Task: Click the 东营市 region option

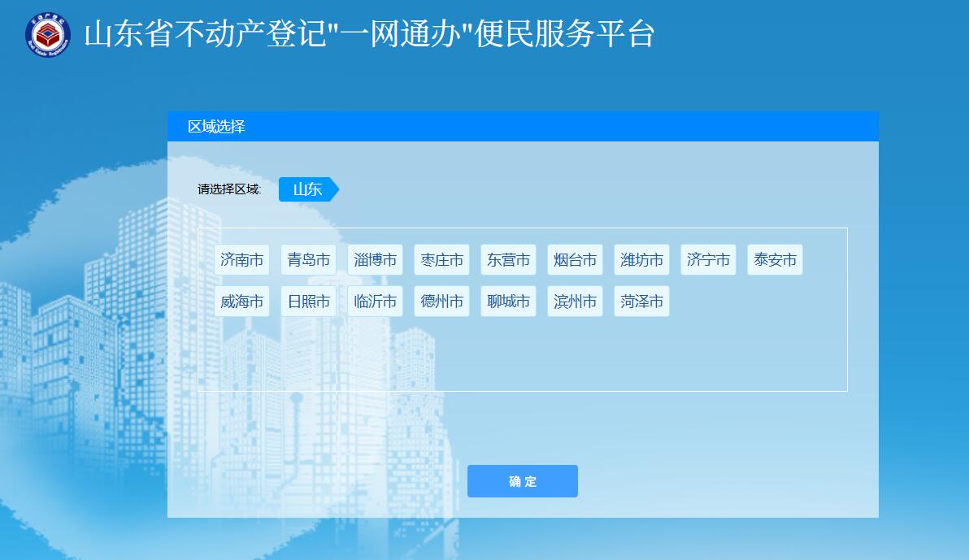Action: click(x=509, y=260)
